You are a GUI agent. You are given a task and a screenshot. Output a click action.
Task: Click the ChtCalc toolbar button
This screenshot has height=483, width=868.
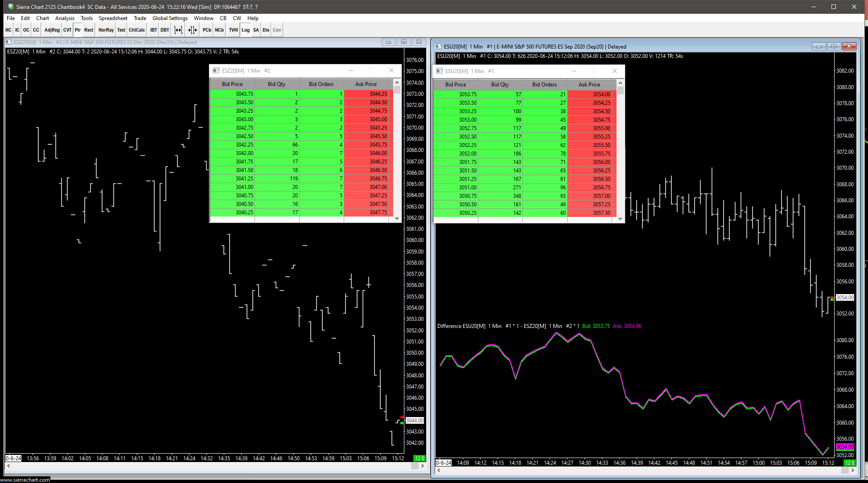point(137,30)
